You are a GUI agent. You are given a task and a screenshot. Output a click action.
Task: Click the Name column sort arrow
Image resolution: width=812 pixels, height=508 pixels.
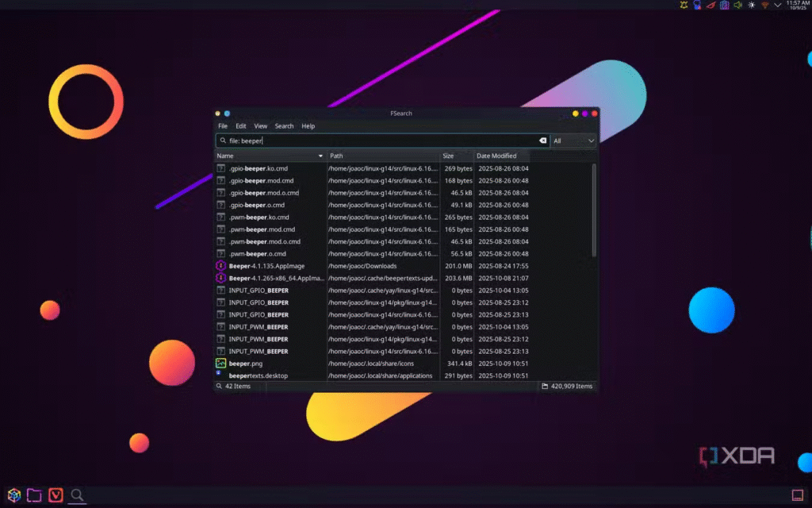(x=320, y=156)
